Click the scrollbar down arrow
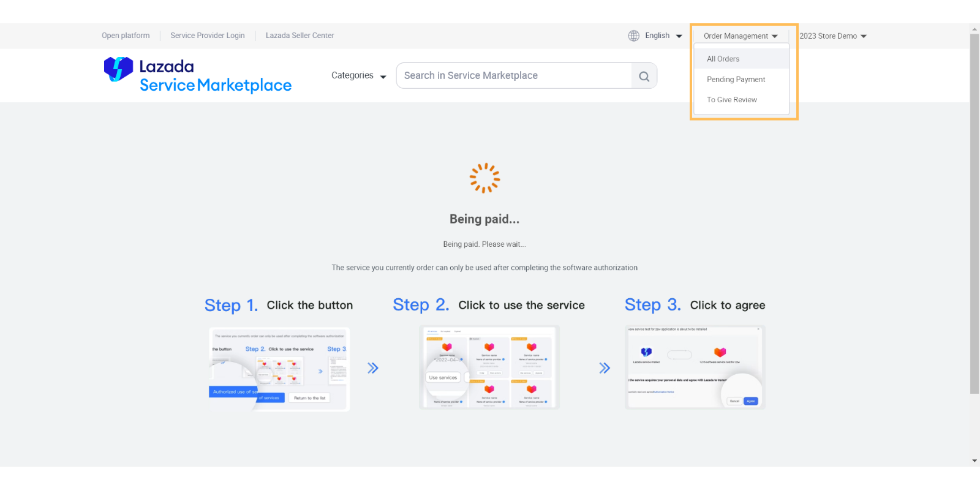The image size is (980, 490). [x=974, y=461]
